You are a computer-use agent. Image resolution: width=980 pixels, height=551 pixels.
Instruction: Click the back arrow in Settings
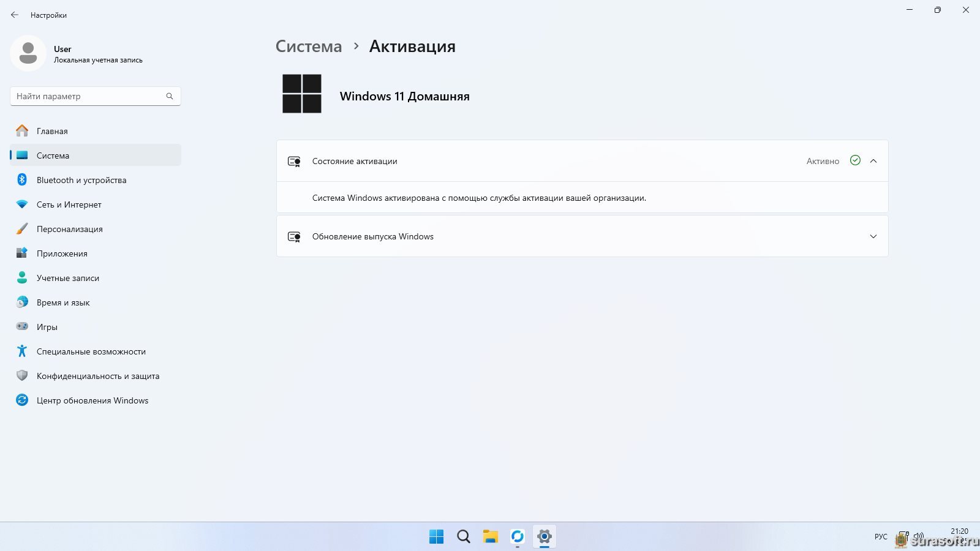[x=15, y=15]
